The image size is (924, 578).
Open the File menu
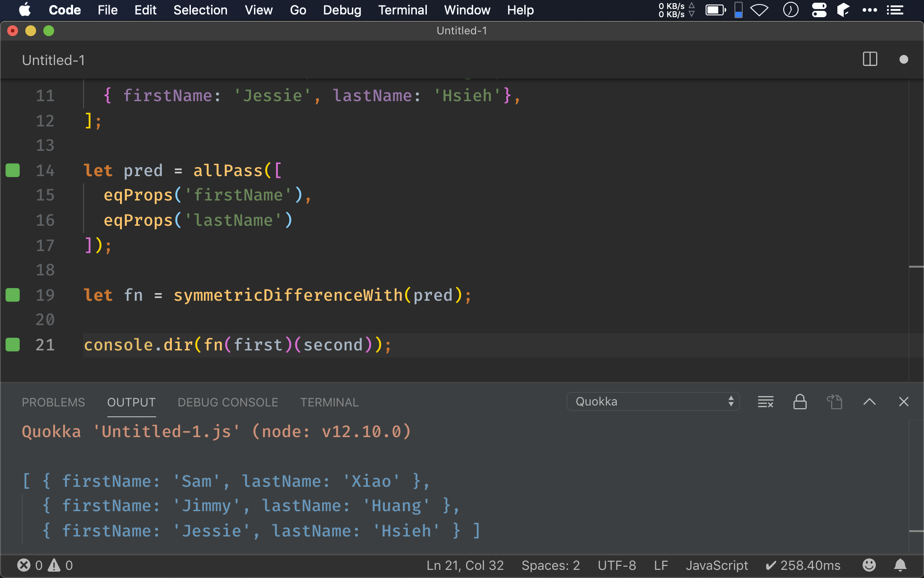tap(107, 10)
